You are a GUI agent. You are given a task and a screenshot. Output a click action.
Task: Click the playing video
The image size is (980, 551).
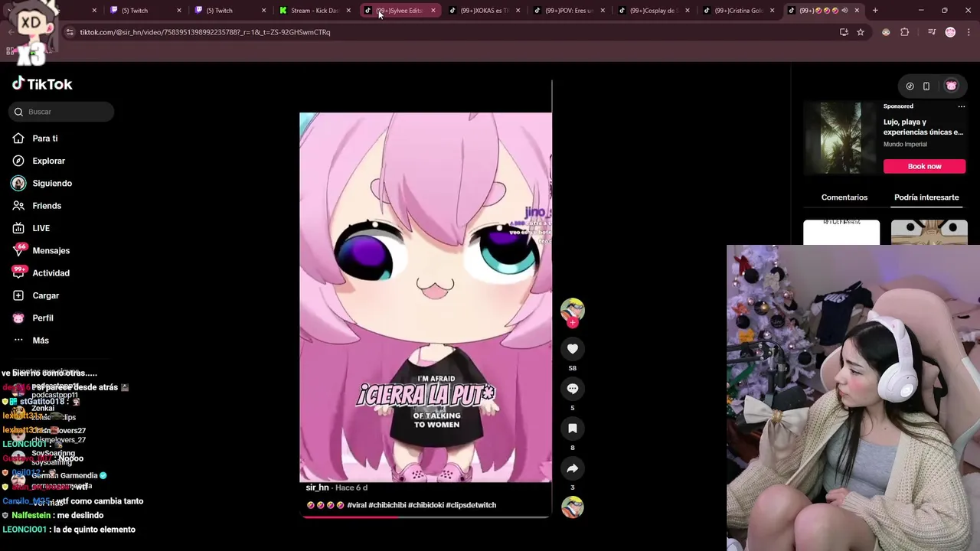tap(426, 298)
